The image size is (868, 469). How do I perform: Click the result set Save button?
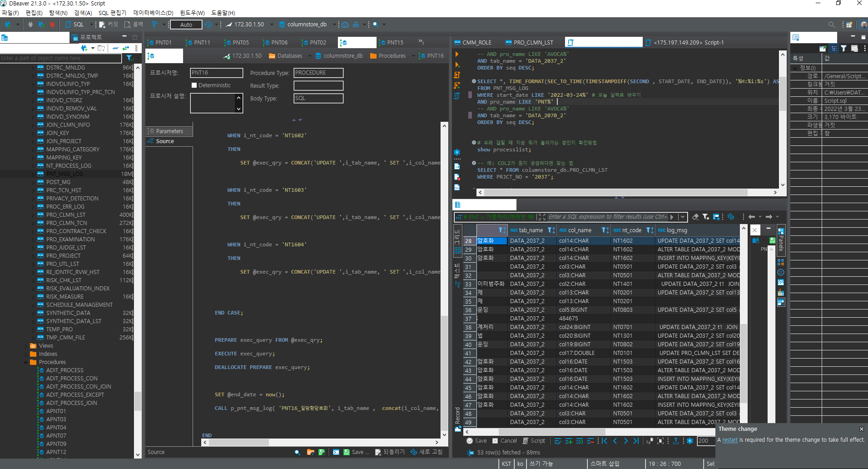coord(476,441)
